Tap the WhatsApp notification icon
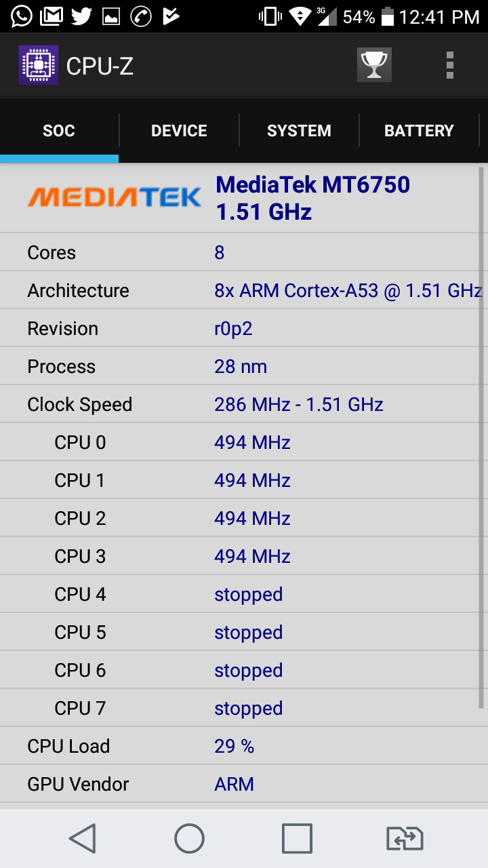The height and width of the screenshot is (868, 488). 21,16
